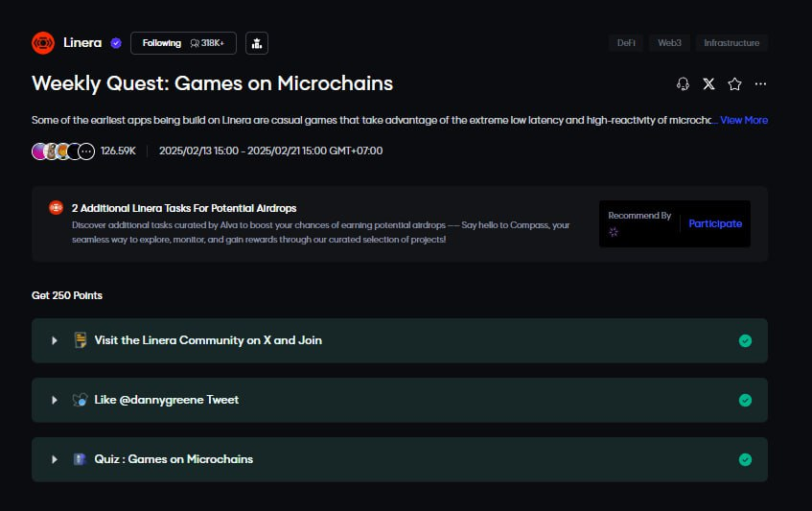Click the 126.59K participants count
This screenshot has height=511, width=812.
(118, 151)
